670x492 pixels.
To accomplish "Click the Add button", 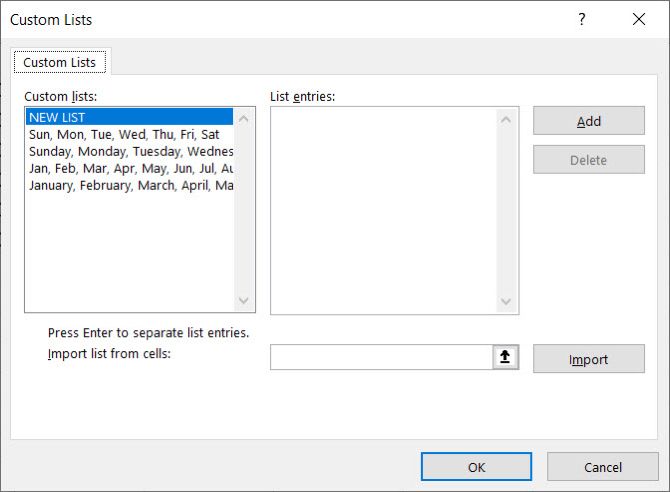I will click(589, 121).
